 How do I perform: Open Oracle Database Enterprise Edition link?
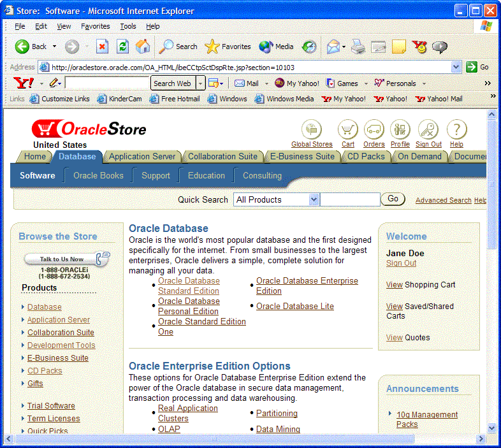tap(307, 285)
